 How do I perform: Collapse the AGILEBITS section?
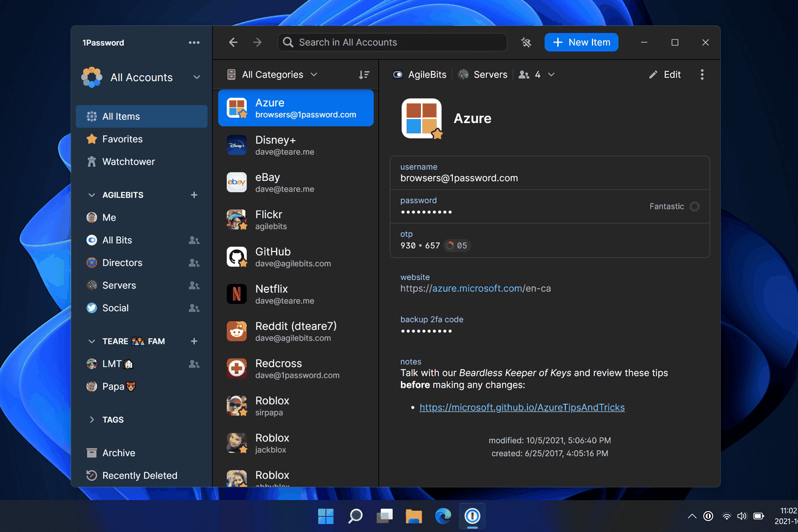(x=92, y=195)
